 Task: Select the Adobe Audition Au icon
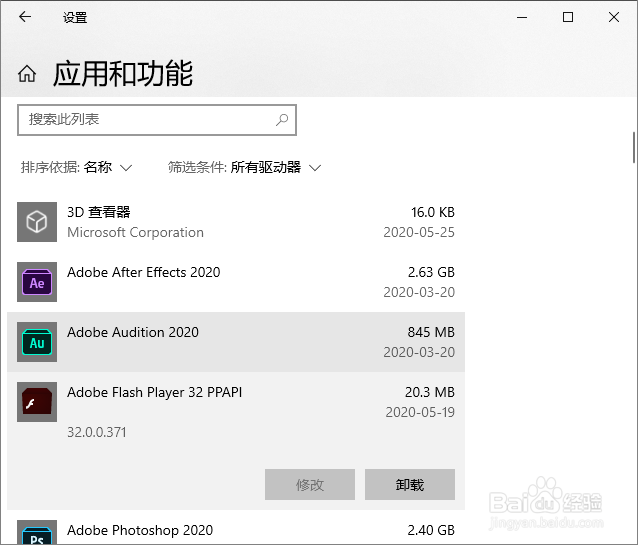point(37,342)
